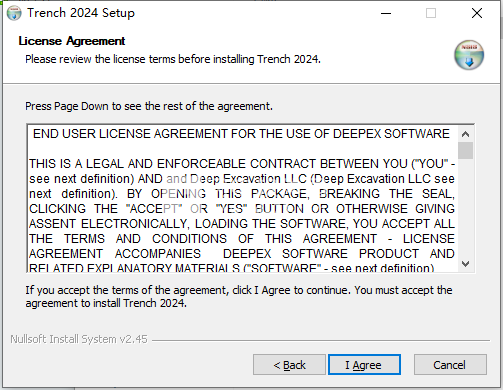Image resolution: width=503 pixels, height=390 pixels.
Task: Go back with the Back button
Action: 289,365
